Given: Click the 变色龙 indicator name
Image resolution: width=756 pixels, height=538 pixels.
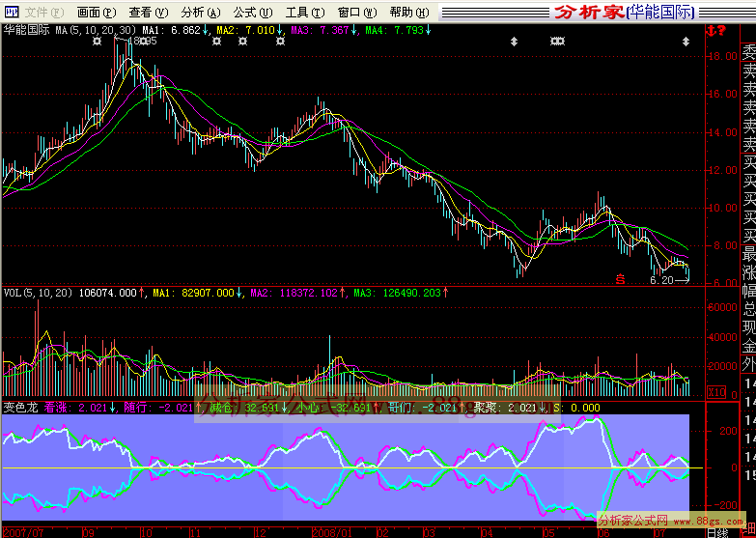Looking at the screenshot, I should 20,408.
